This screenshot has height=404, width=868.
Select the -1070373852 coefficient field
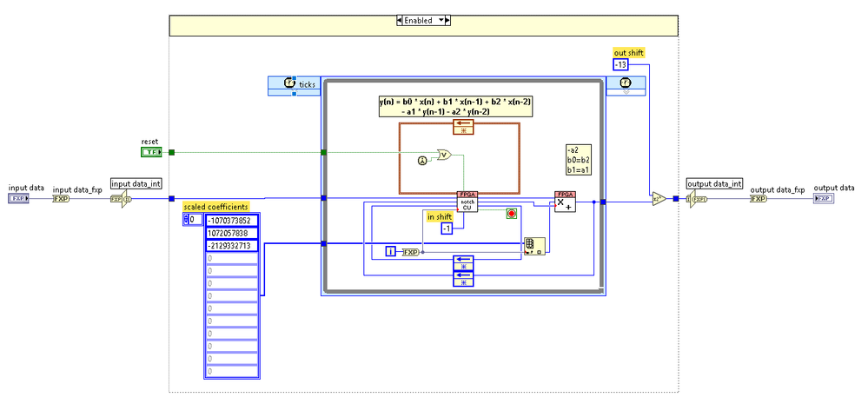232,220
